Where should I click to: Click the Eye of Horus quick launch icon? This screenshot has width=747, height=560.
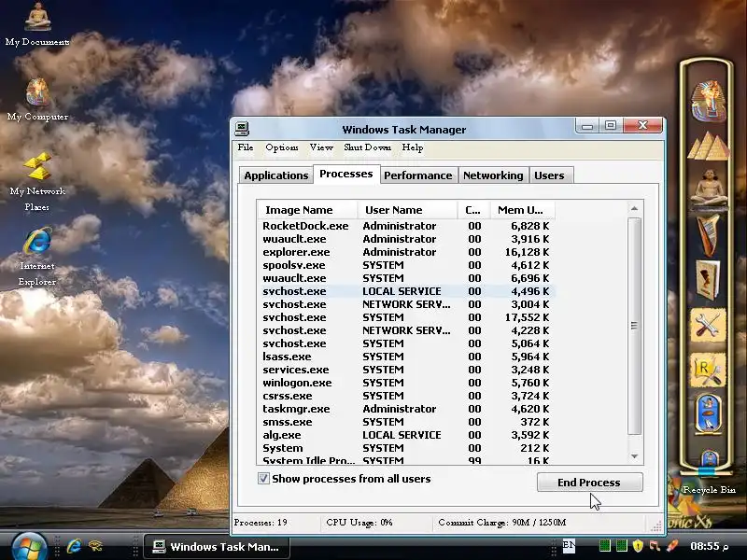click(x=95, y=546)
